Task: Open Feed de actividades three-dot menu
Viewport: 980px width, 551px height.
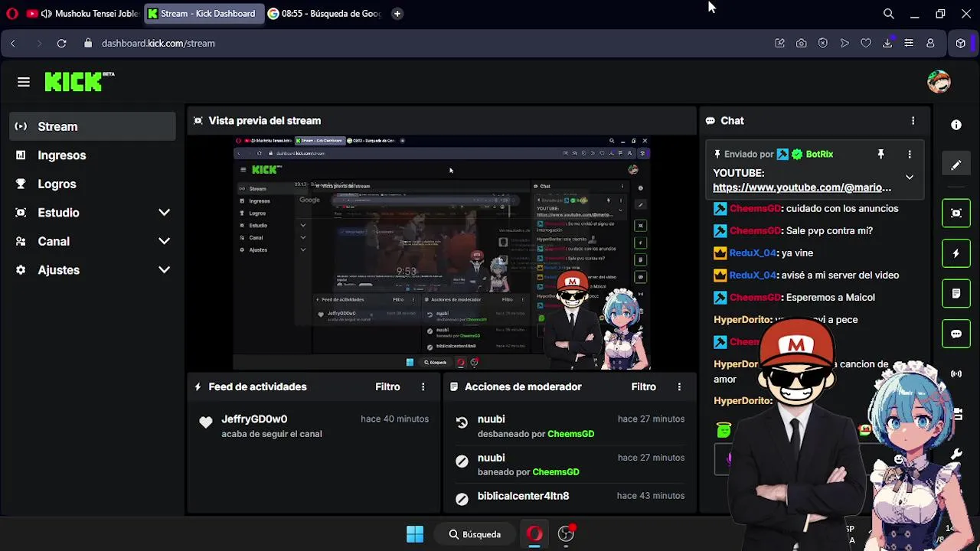Action: [x=423, y=387]
